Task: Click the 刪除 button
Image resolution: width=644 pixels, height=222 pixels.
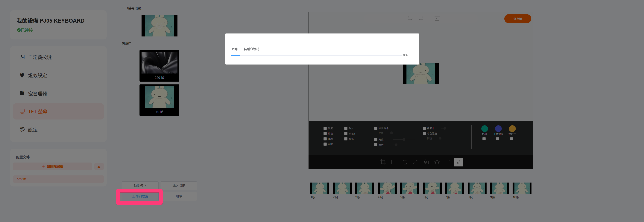Action: 178,196
